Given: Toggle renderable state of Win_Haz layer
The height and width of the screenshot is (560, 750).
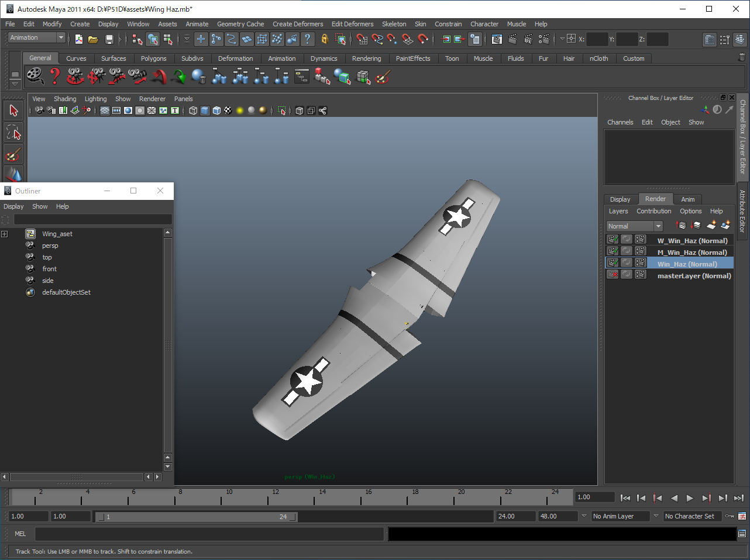Looking at the screenshot, I should click(613, 262).
